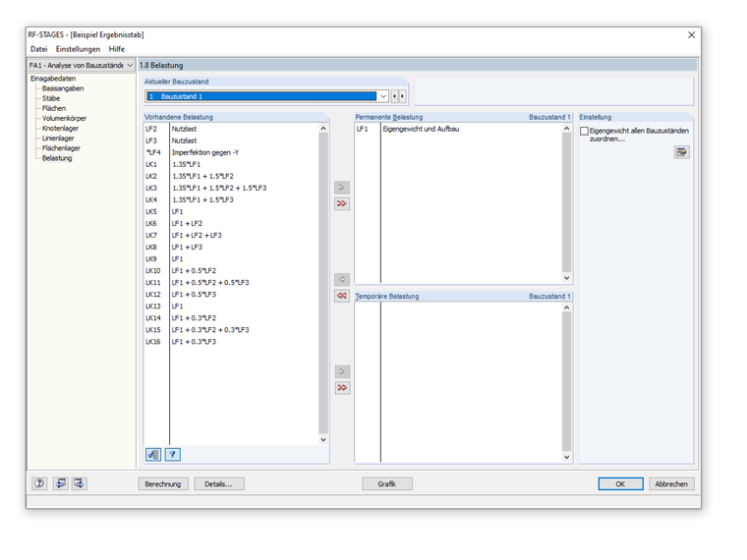
Task: Select LF1 Eigengewicht und Aufbau in permanent list
Action: coord(458,129)
